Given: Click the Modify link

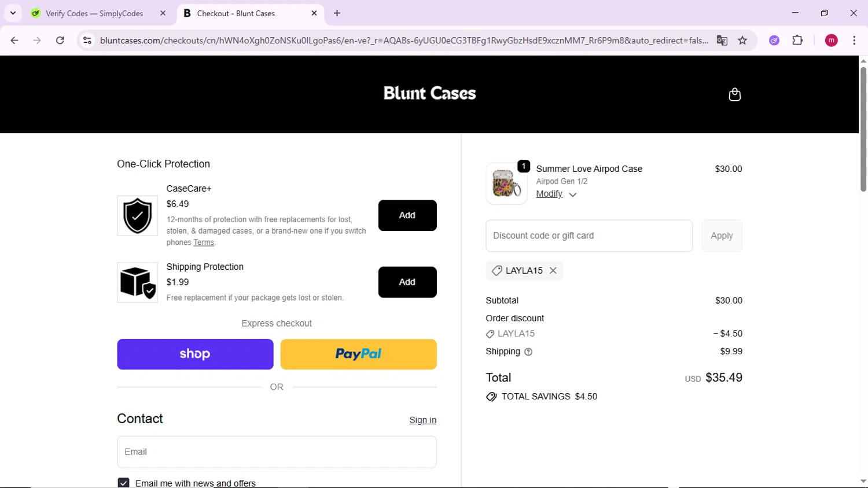Looking at the screenshot, I should pyautogui.click(x=549, y=194).
